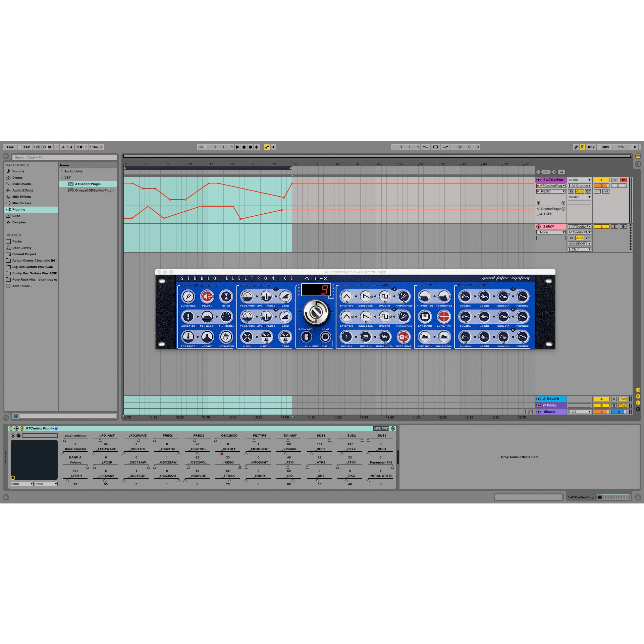Viewport: 644px width, 644px height.
Task: Click the Pan slider on the ATCeditor track
Action: pos(619,185)
